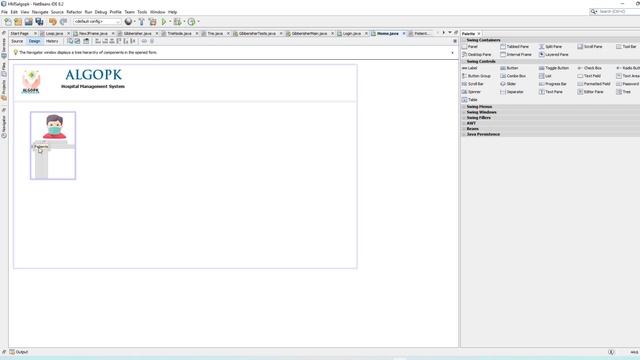This screenshot has width=640, height=360.
Task: Close the Navigator hint message
Action: click(452, 53)
